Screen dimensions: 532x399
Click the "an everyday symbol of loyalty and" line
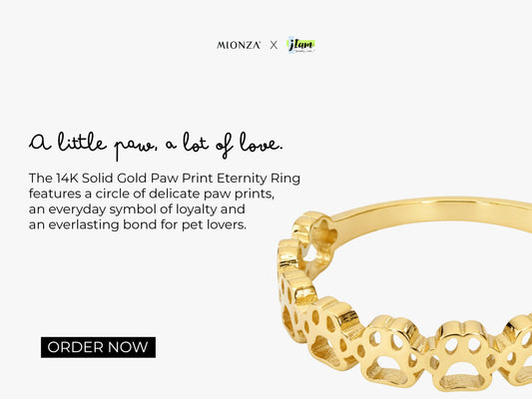137,209
